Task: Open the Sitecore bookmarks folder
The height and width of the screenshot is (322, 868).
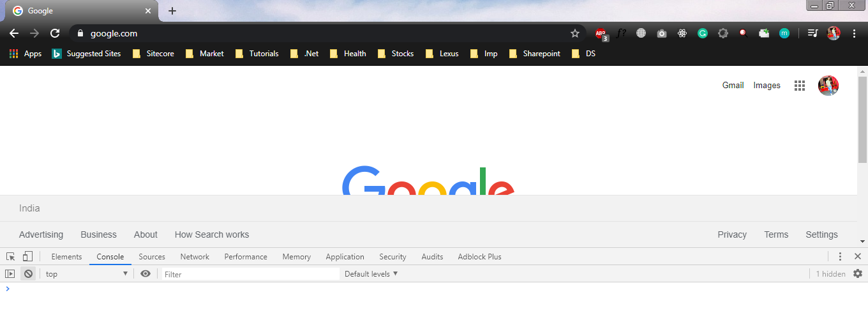Action: click(x=153, y=54)
